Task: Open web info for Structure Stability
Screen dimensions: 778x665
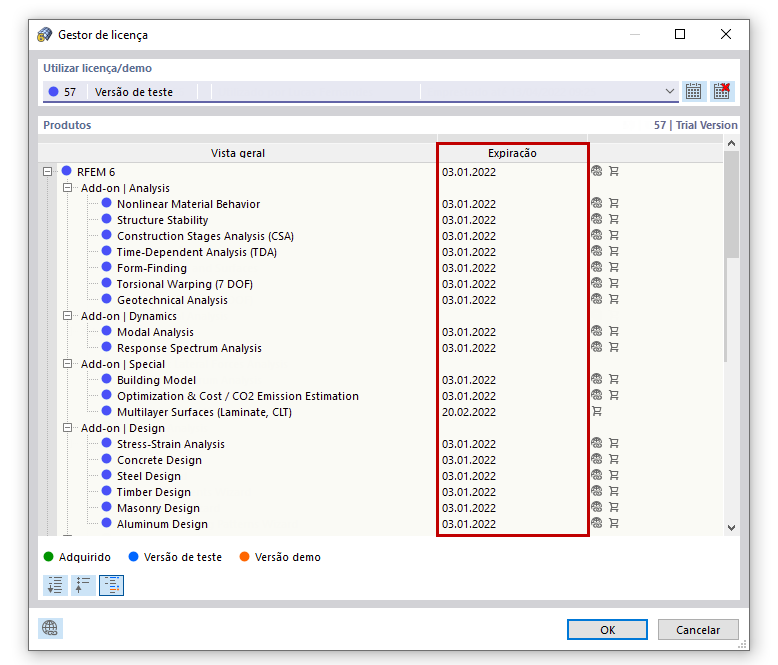Action: [596, 219]
